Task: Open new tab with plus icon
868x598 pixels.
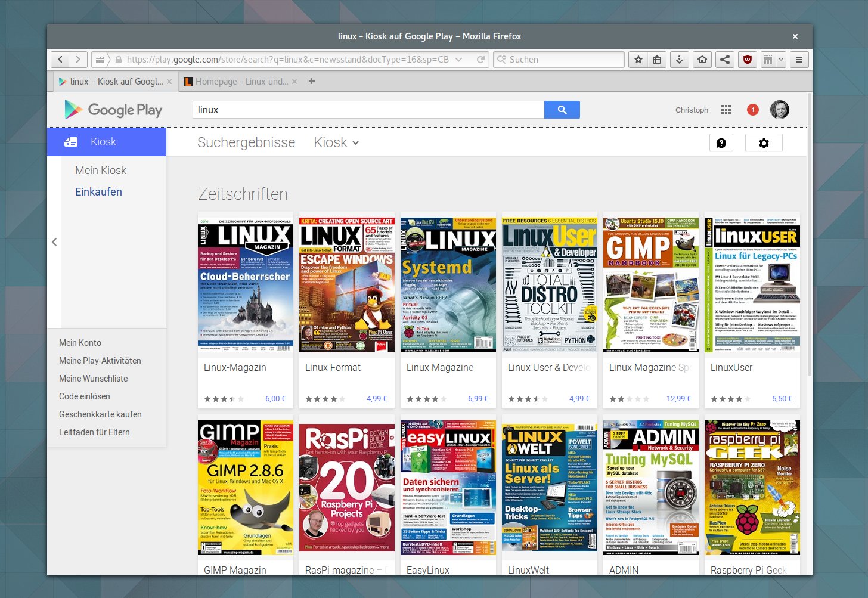Action: pos(312,81)
